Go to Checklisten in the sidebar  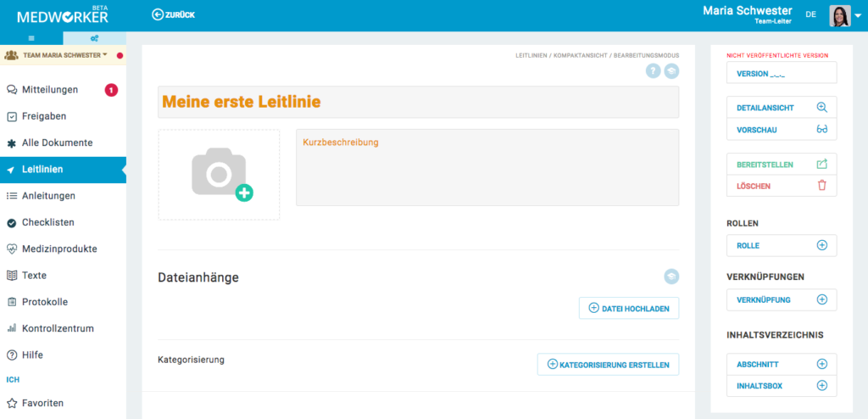47,222
